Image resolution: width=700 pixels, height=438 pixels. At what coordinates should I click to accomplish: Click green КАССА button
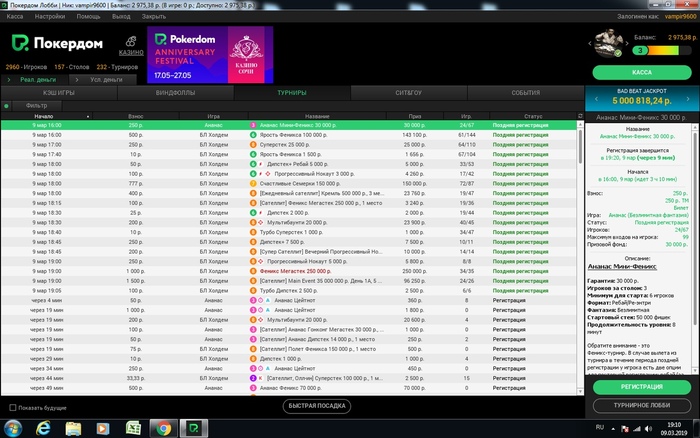pyautogui.click(x=642, y=72)
